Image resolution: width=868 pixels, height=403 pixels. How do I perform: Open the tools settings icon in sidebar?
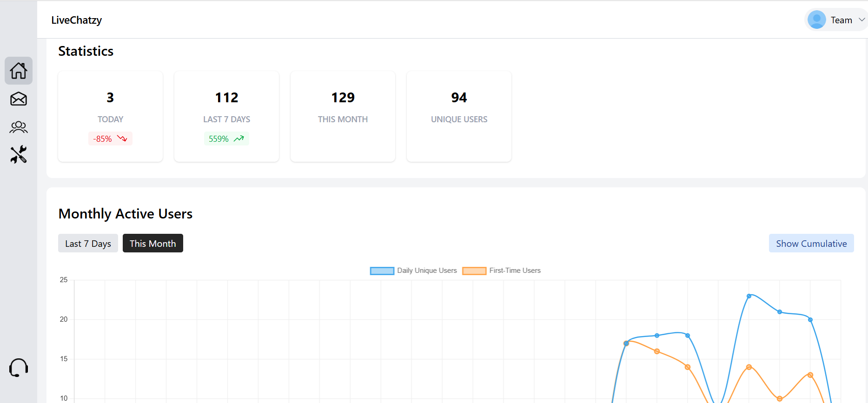tap(19, 155)
